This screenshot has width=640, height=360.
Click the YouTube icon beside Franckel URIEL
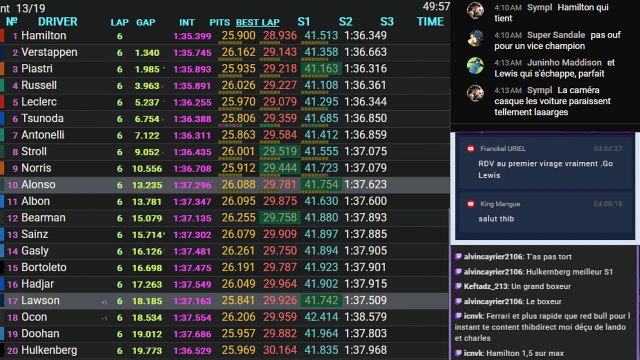point(470,149)
